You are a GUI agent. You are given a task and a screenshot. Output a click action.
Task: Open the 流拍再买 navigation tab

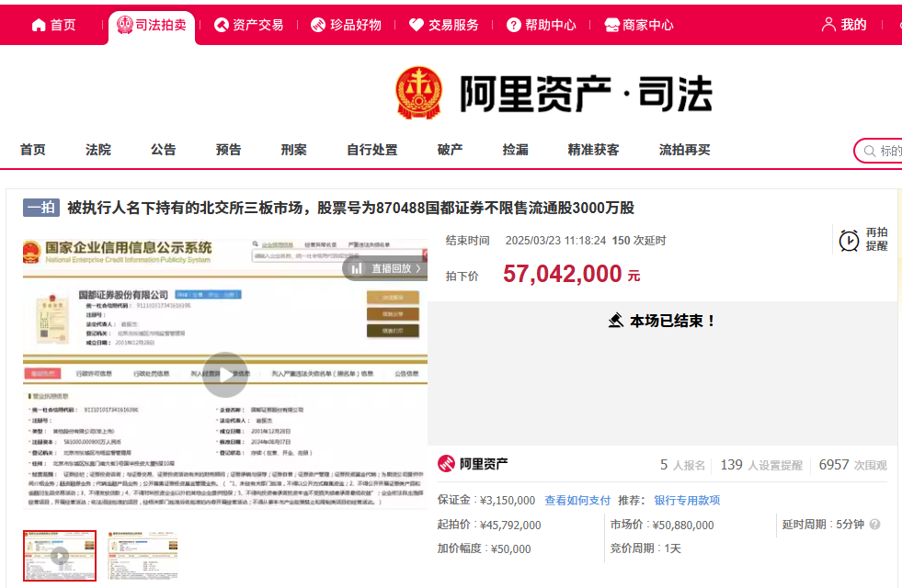tap(685, 150)
